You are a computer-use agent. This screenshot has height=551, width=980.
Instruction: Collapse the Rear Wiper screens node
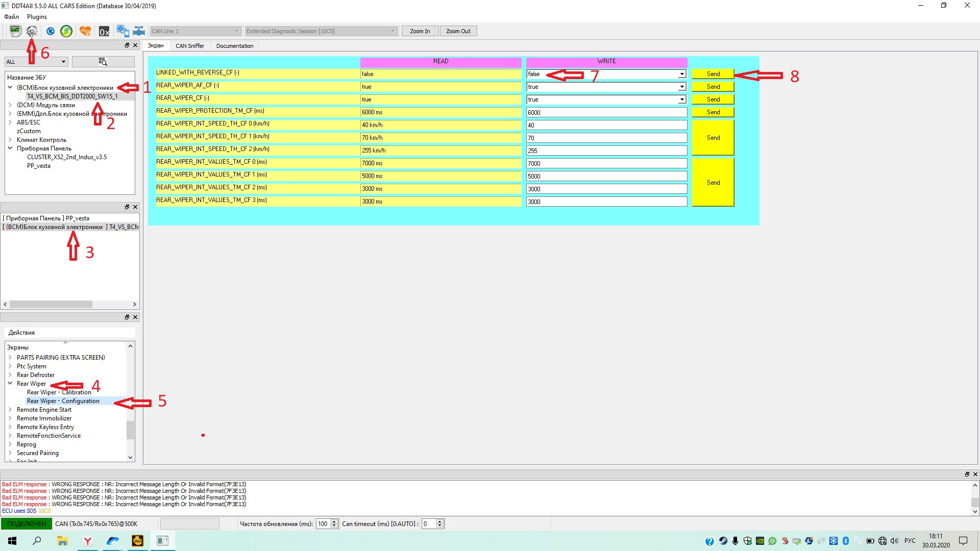pyautogui.click(x=10, y=384)
